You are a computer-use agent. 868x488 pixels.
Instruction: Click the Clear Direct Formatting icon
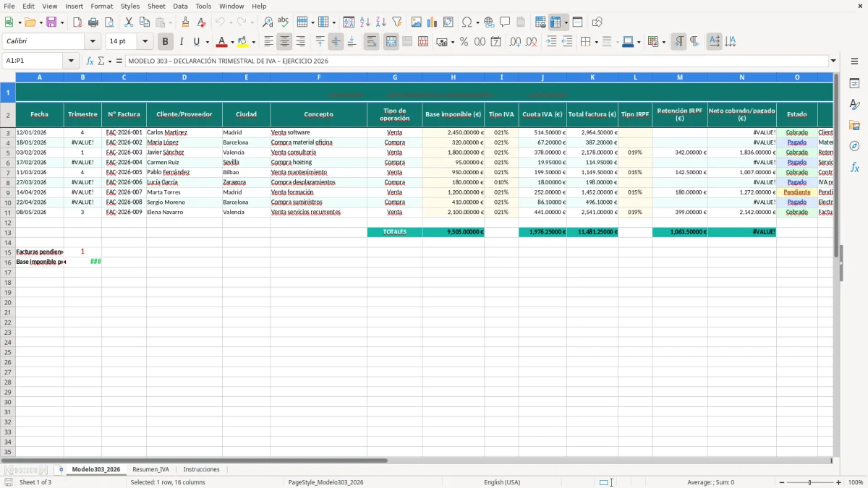[202, 22]
